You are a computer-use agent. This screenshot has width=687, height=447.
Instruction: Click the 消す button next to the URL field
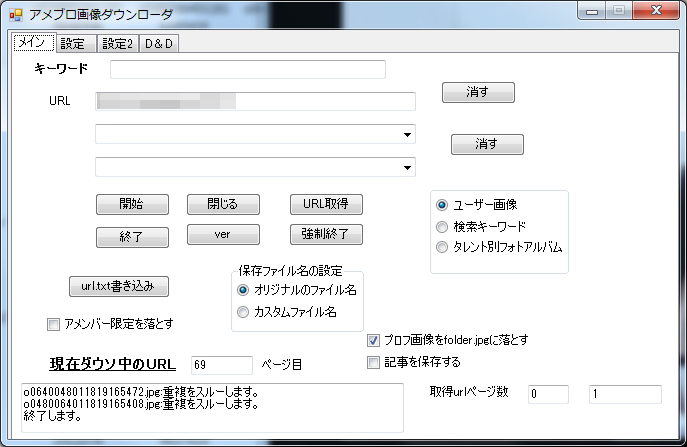(x=478, y=92)
